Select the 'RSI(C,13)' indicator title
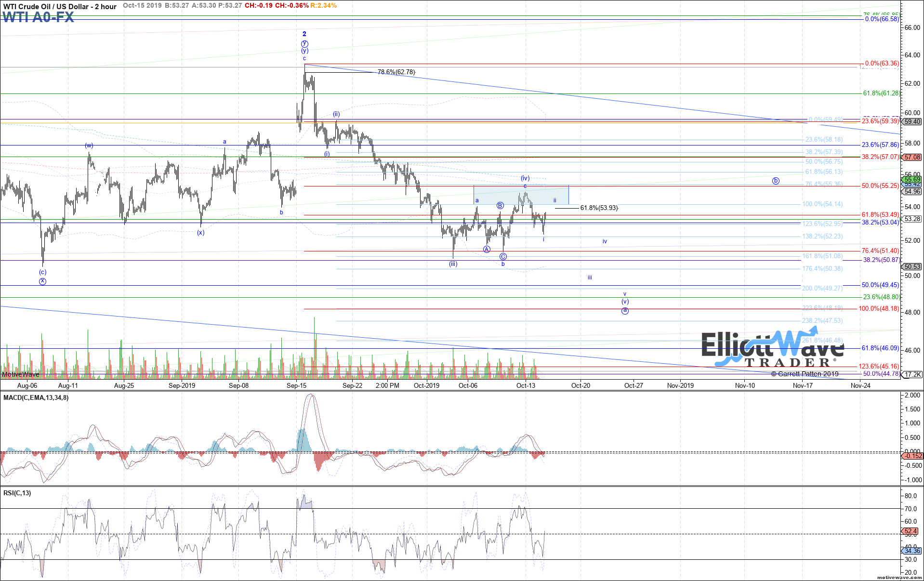 click(17, 493)
